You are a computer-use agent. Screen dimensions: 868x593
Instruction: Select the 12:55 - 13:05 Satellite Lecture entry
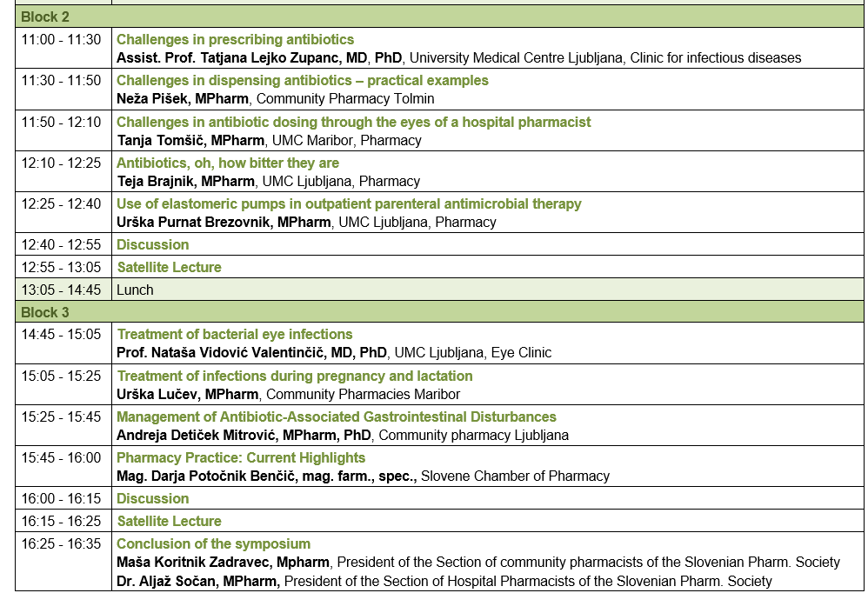coord(170,268)
